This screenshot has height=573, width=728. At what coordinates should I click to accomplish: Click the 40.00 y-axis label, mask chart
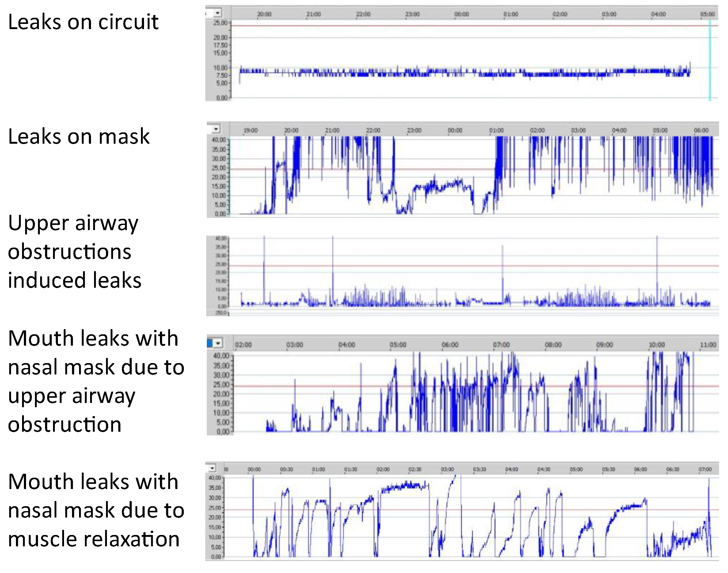click(x=218, y=139)
